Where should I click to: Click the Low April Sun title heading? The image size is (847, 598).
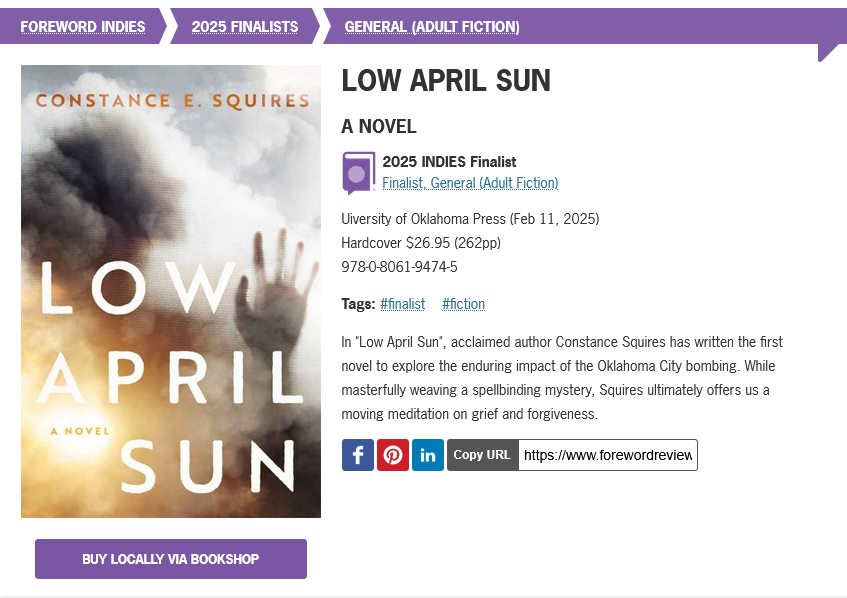click(x=446, y=81)
